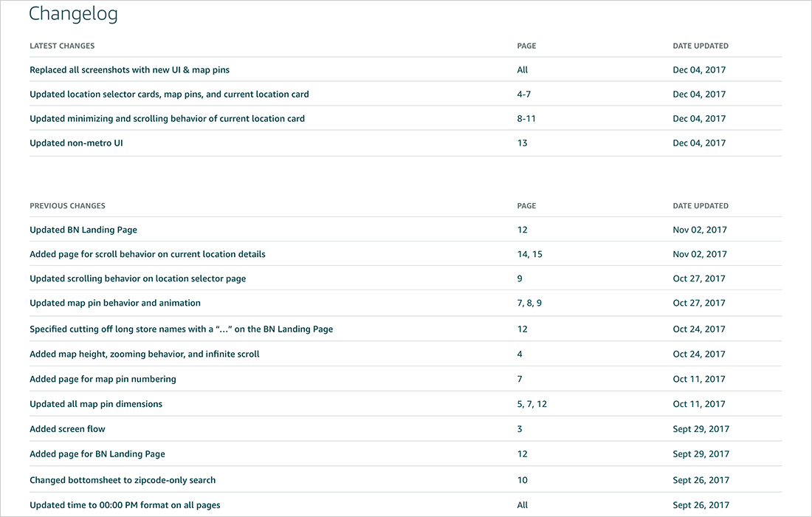Open "Added page for BN Landing Page"
This screenshot has height=517, width=812.
[x=97, y=454]
